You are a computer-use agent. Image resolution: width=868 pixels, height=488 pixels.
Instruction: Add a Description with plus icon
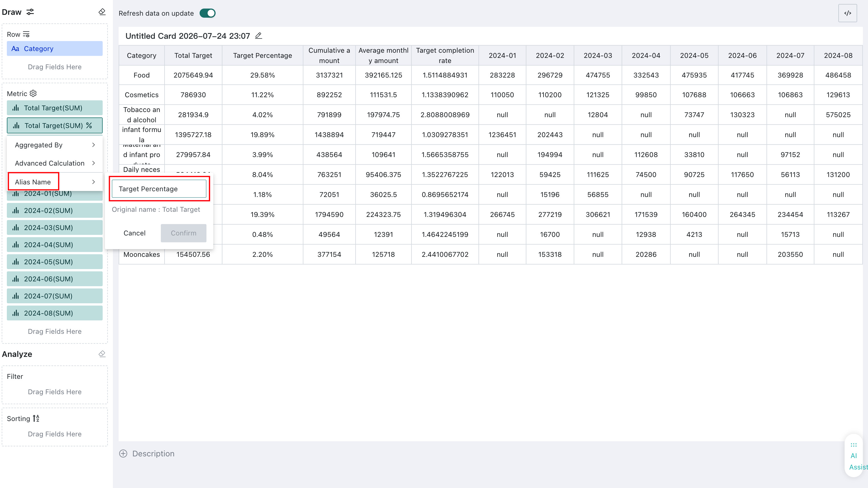(123, 454)
